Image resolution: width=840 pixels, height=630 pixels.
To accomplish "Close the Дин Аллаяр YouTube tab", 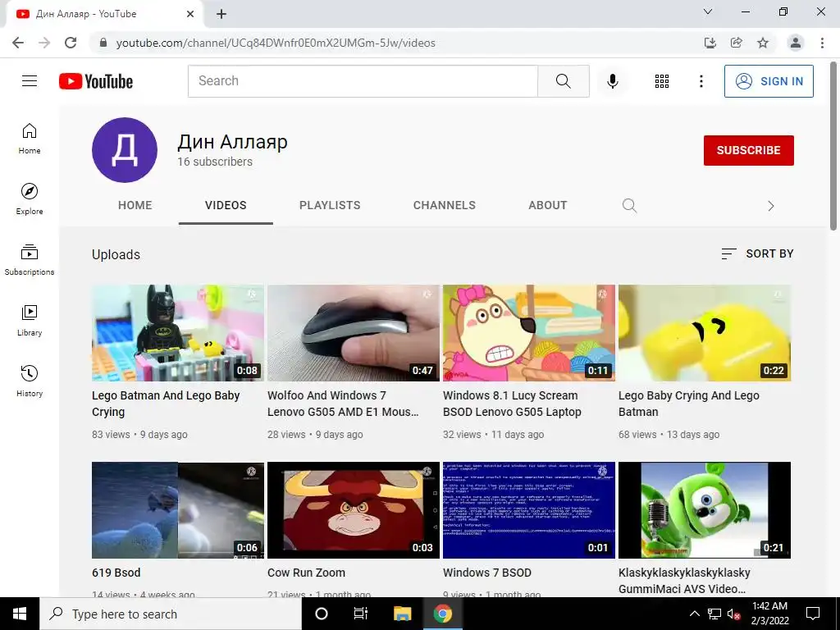I will click(190, 14).
